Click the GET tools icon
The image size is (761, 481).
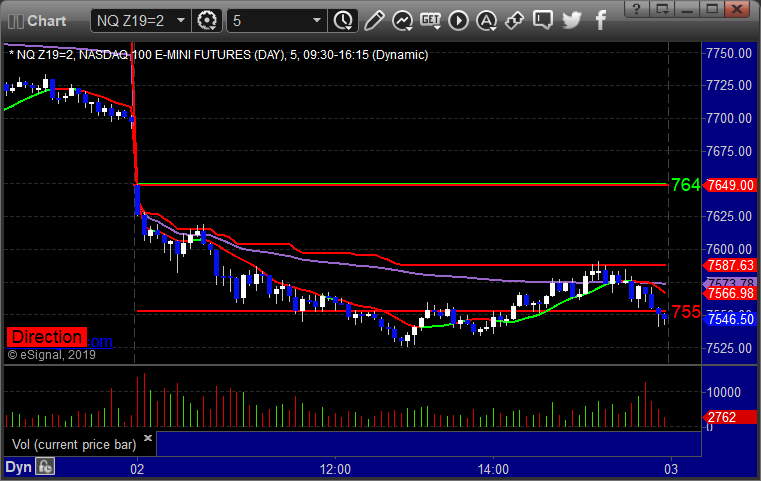(x=430, y=21)
